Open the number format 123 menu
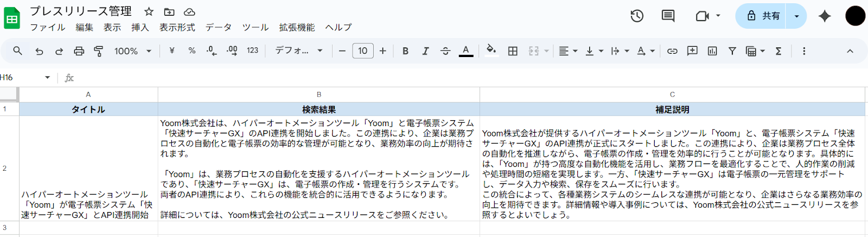Viewport: 868px width, 237px height. [252, 50]
